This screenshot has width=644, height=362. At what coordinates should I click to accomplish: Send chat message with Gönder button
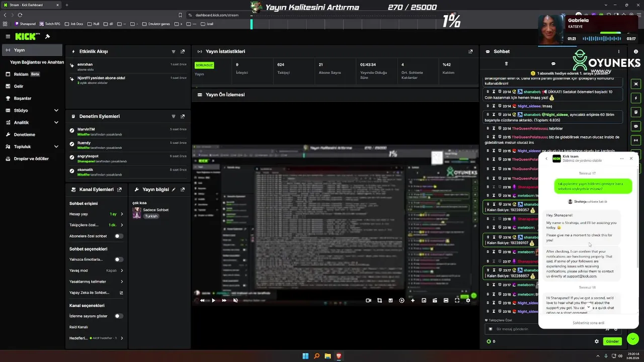click(x=612, y=341)
